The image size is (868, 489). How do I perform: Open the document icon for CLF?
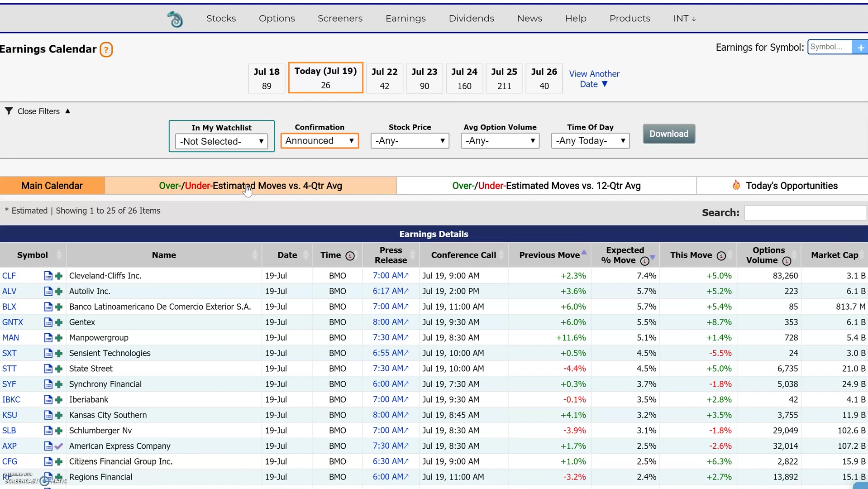48,276
